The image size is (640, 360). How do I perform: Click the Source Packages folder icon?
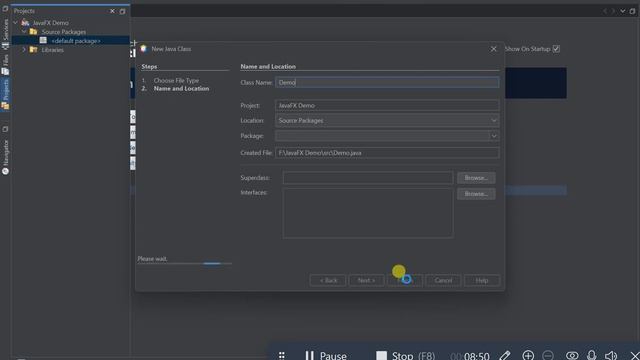pyautogui.click(x=33, y=31)
